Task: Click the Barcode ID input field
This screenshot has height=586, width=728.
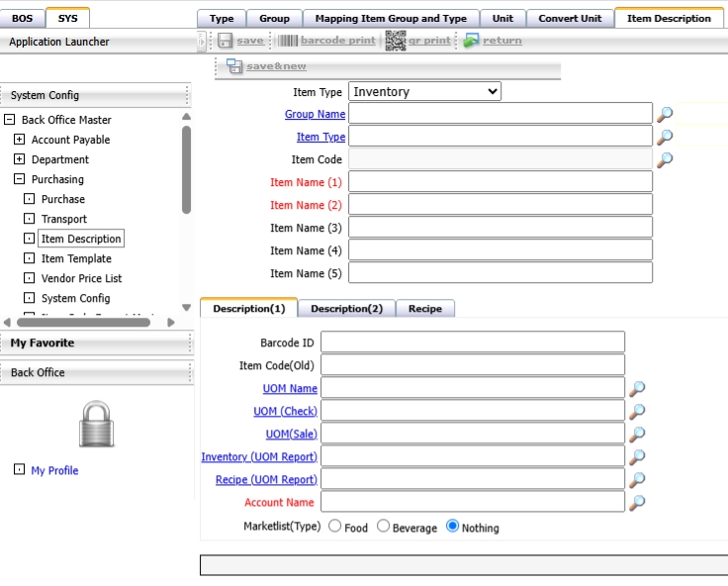Action: pos(473,342)
